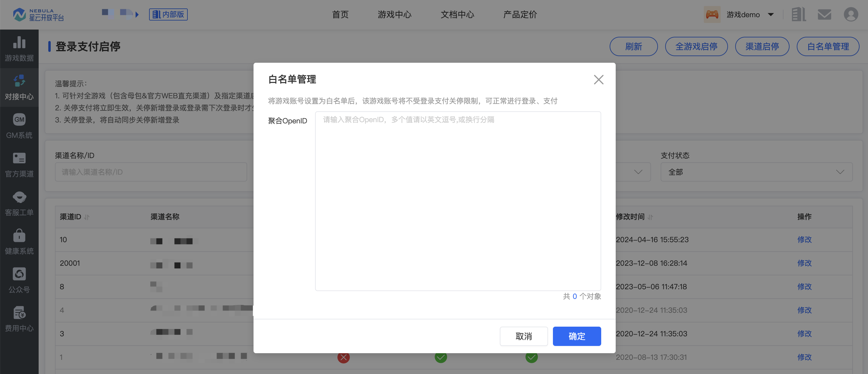Expand the 游戏demo account dropdown
868x374 pixels.
click(771, 14)
